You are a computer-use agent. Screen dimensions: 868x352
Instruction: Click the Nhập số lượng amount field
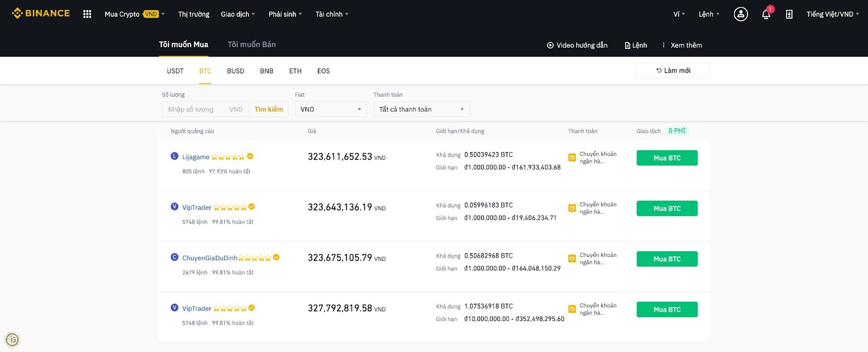click(x=205, y=109)
